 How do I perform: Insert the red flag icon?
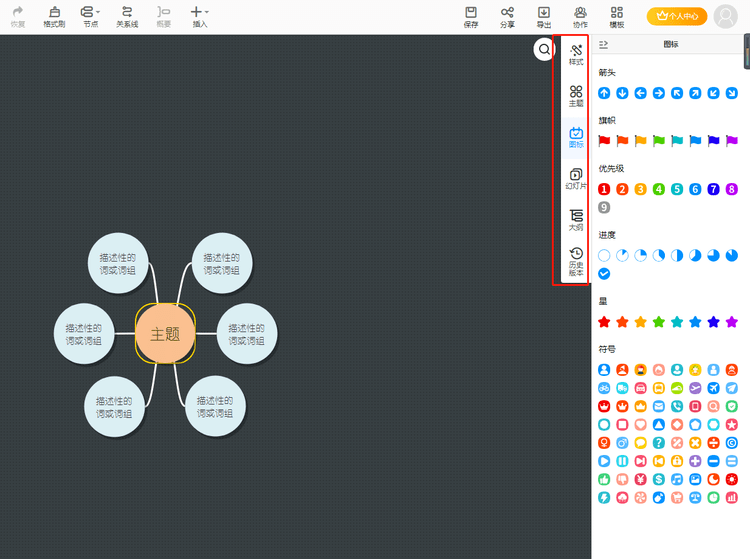pyautogui.click(x=604, y=141)
